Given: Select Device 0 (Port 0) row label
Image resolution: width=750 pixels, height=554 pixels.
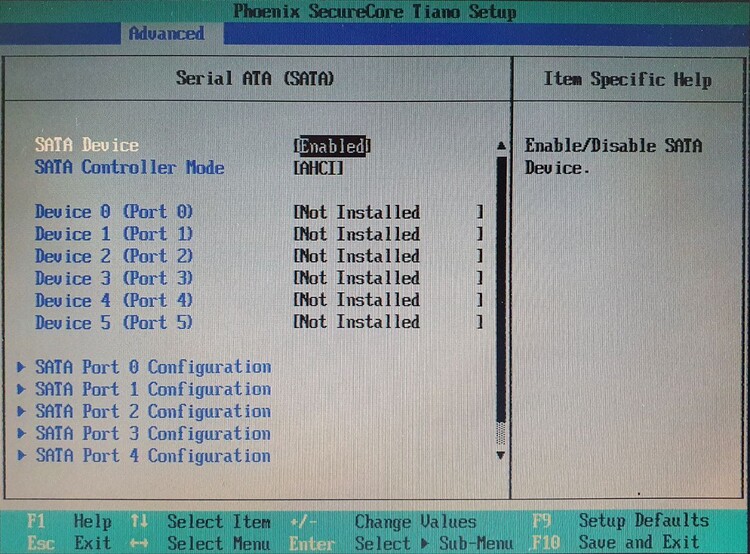Looking at the screenshot, I should [x=114, y=211].
